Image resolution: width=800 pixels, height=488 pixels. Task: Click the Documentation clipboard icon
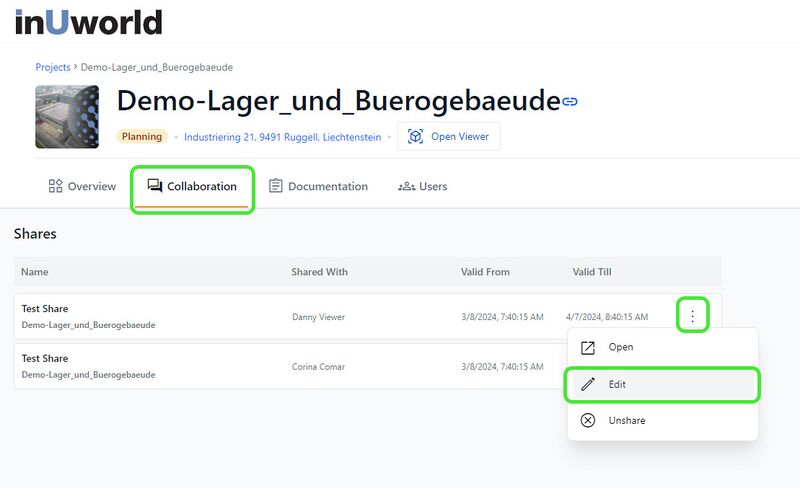pos(276,186)
